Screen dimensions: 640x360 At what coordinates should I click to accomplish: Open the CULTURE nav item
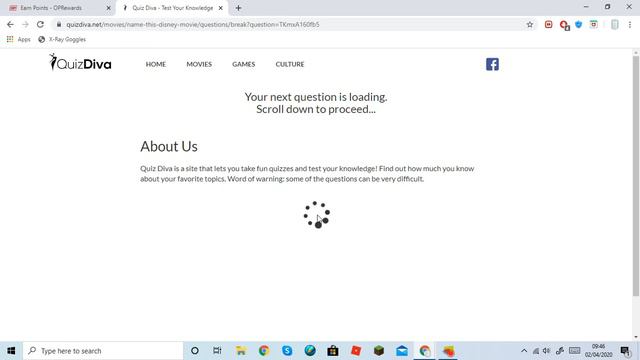289,64
